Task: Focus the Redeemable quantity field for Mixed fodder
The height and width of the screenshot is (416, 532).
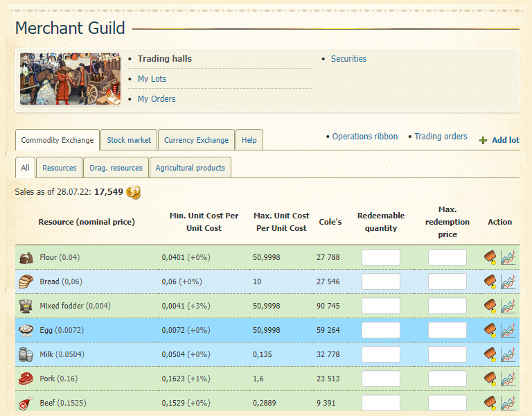Action: point(381,306)
